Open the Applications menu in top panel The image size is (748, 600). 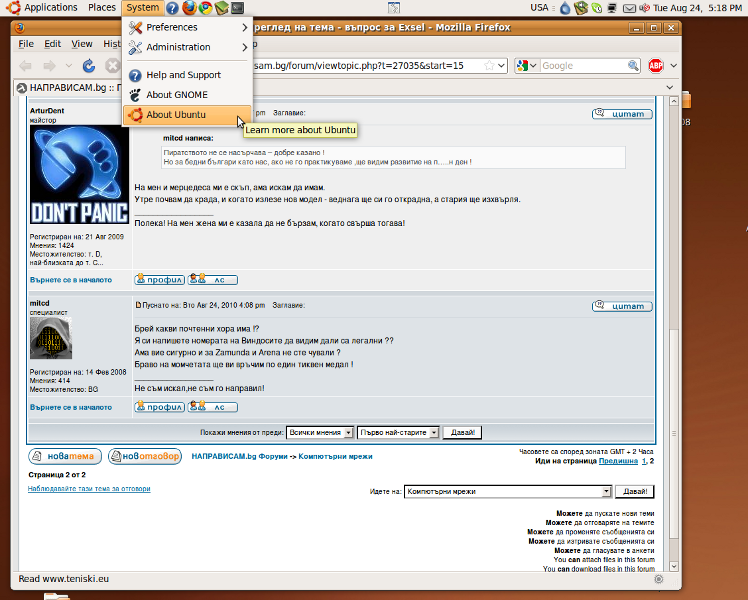click(x=51, y=8)
